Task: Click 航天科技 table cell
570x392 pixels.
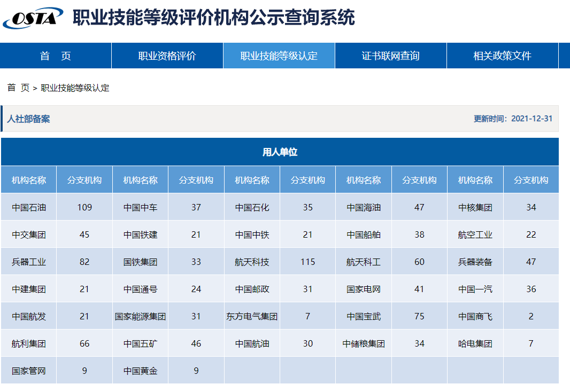Action: pyautogui.click(x=252, y=261)
